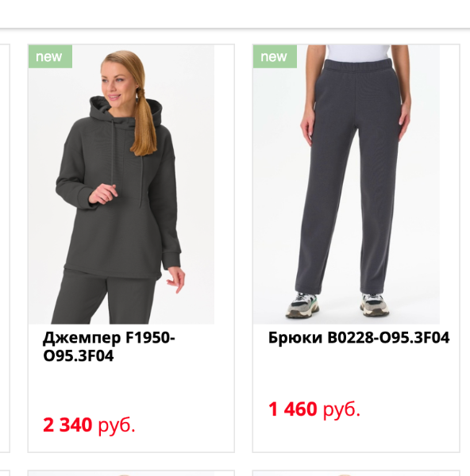Click the white header bar above the products
The width and height of the screenshot is (470, 476).
(235, 14)
